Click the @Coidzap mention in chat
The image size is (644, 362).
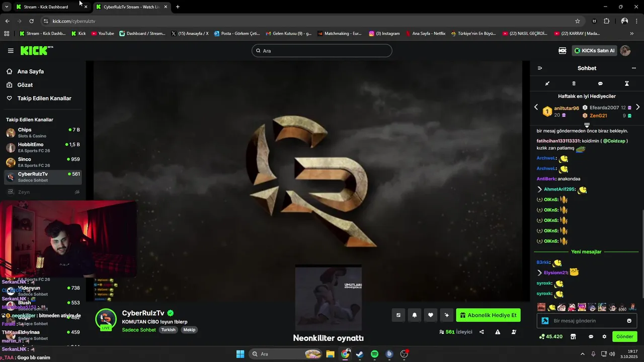tap(614, 141)
